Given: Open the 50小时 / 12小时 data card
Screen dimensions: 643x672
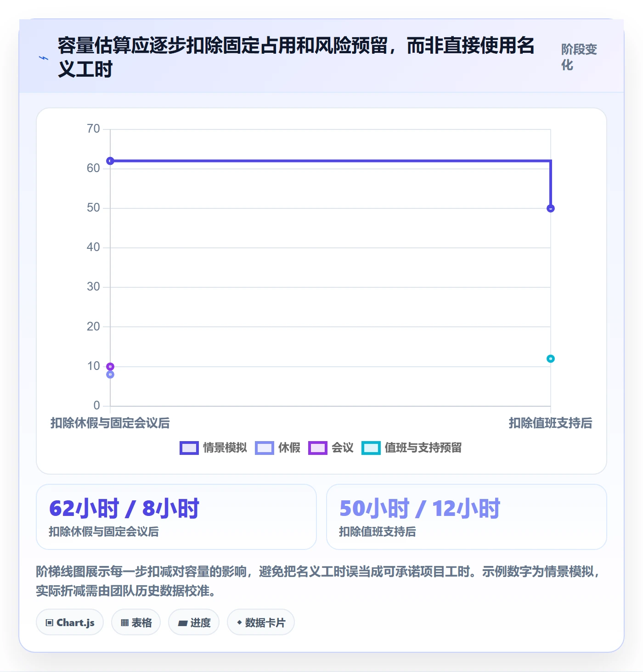Looking at the screenshot, I should pos(467,517).
